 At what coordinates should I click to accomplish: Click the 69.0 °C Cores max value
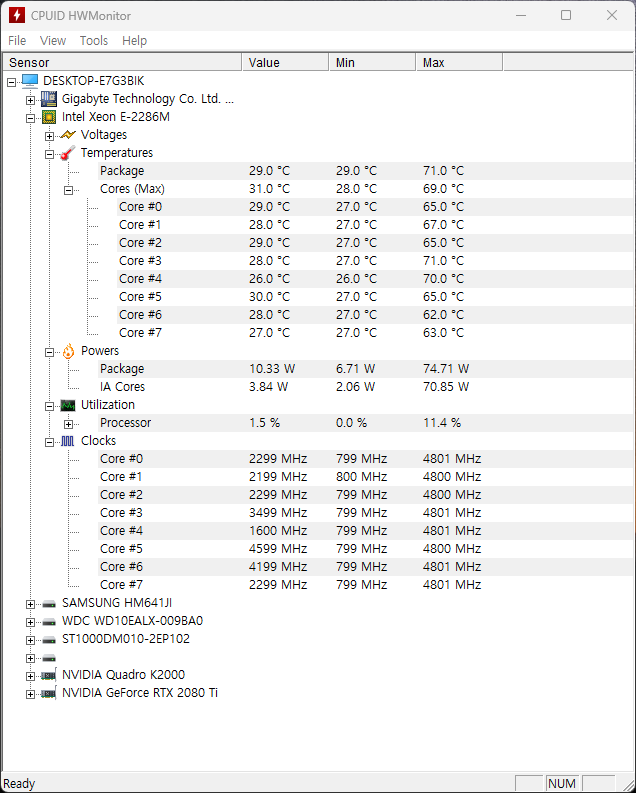(443, 189)
